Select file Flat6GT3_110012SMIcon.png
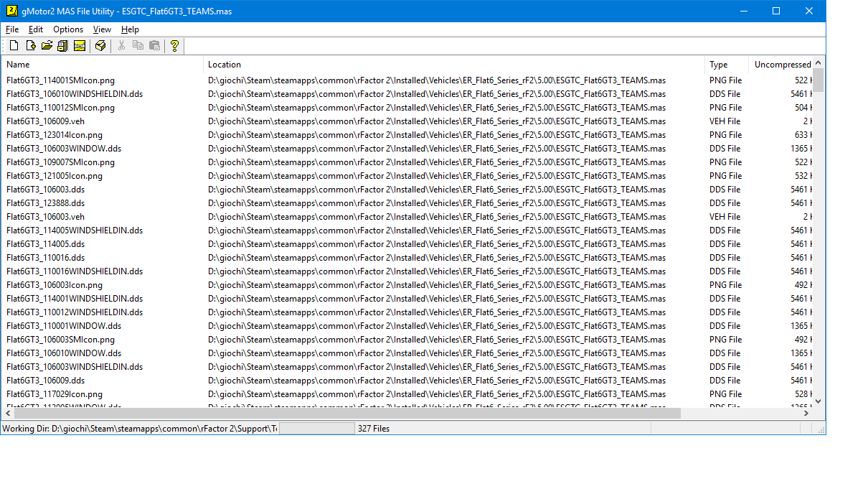This screenshot has width=868, height=489. pyautogui.click(x=60, y=108)
